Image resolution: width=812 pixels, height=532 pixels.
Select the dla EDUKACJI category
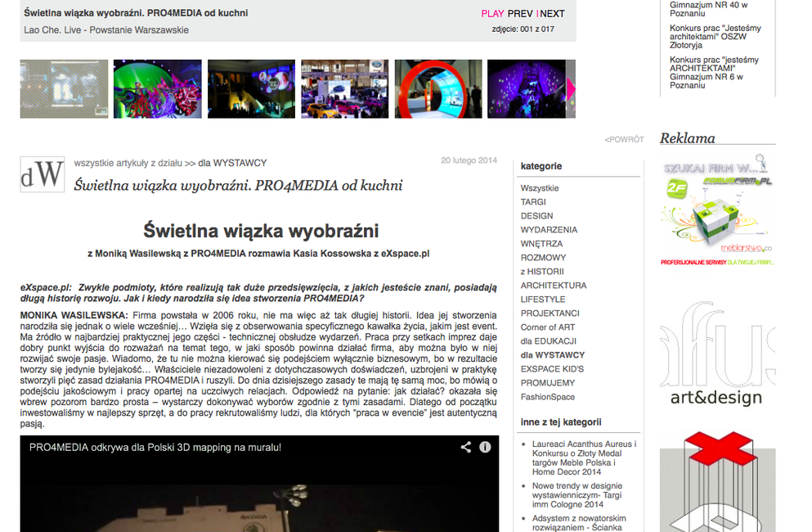point(549,341)
